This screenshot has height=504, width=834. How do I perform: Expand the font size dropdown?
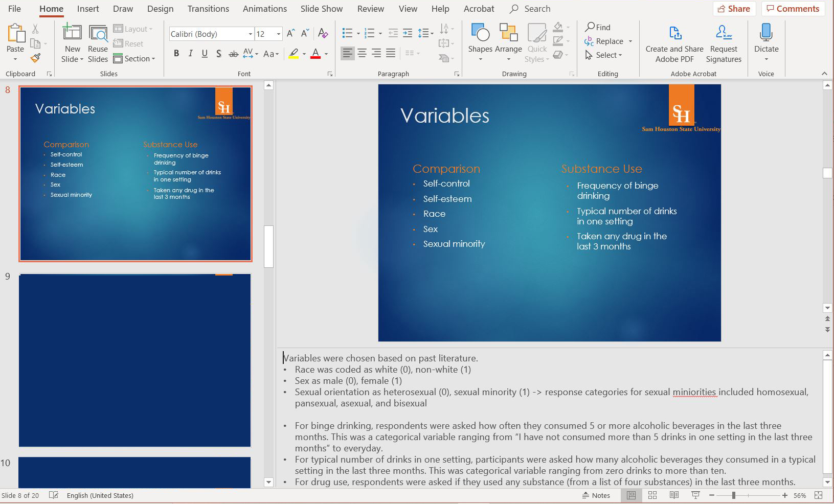click(279, 34)
